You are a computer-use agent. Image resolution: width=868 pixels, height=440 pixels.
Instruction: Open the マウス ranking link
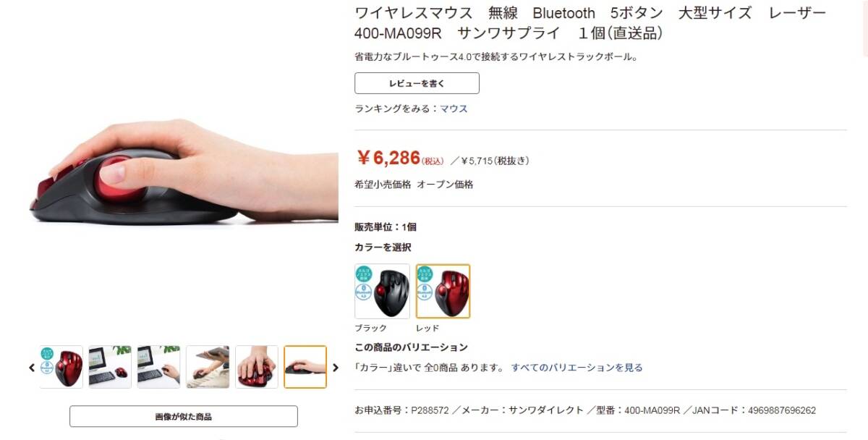pyautogui.click(x=454, y=109)
